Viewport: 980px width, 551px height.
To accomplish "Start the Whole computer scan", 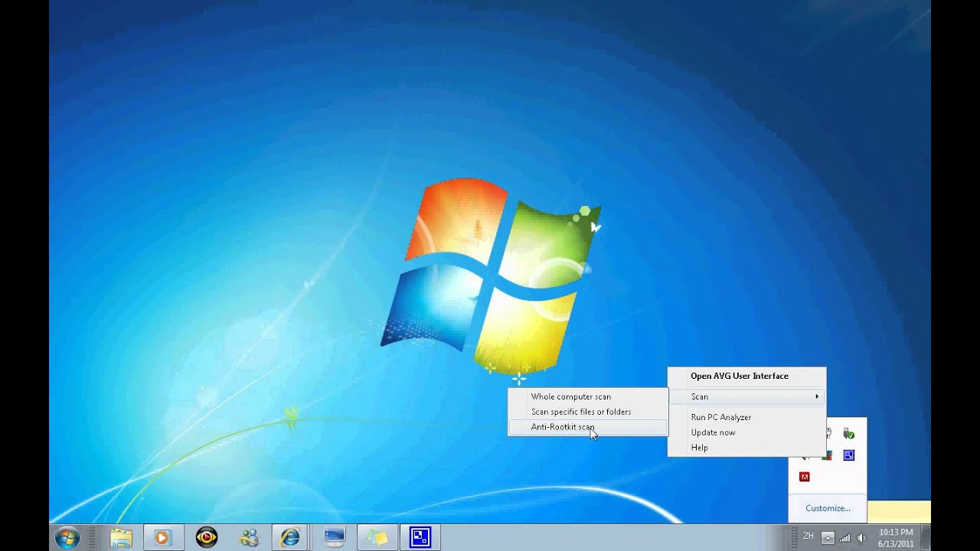I will [587, 396].
